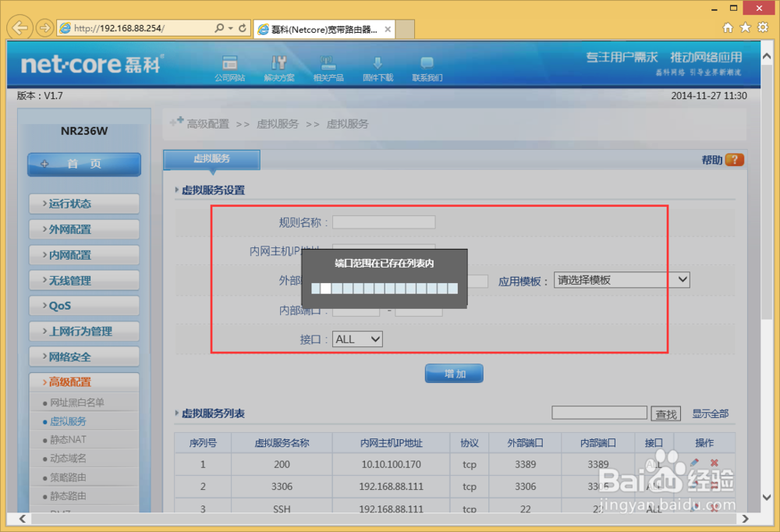This screenshot has height=532, width=780.
Task: Click the address bar search magnifier icon
Action: point(219,28)
